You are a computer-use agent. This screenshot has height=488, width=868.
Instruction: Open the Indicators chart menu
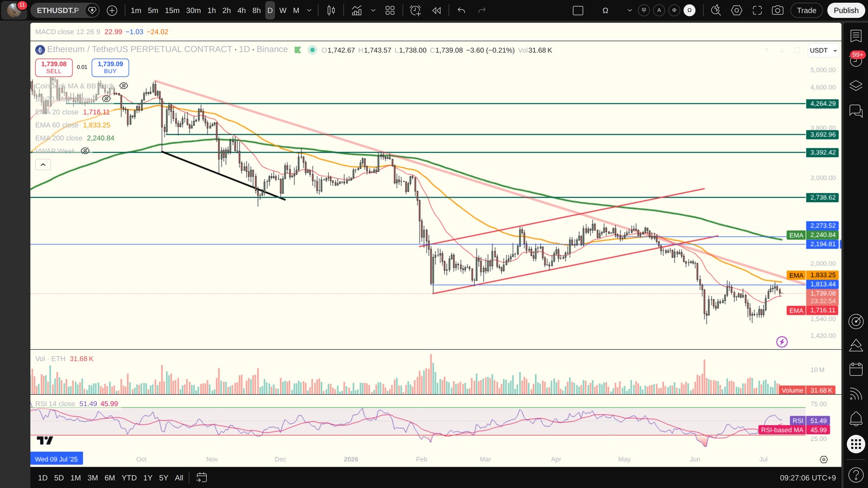click(356, 10)
